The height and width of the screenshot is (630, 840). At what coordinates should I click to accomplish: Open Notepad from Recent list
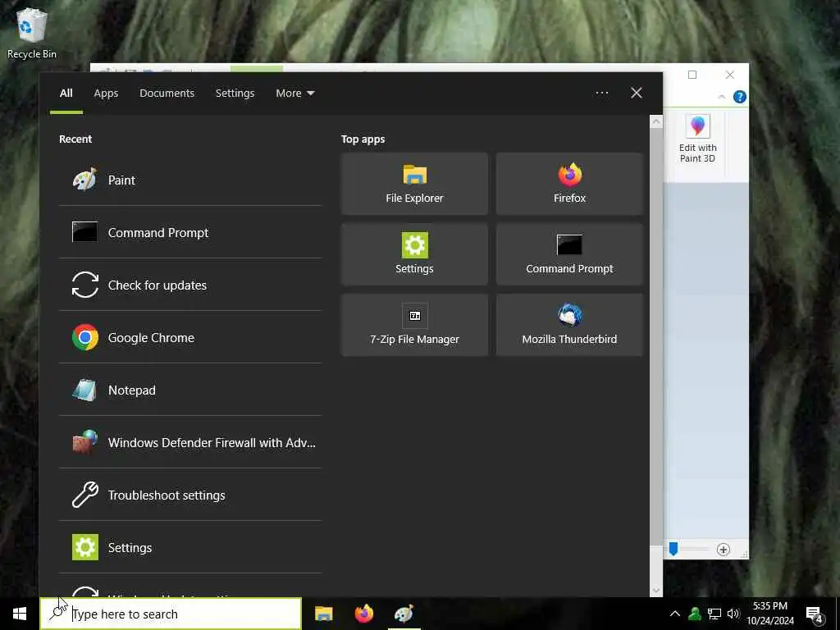pos(190,390)
